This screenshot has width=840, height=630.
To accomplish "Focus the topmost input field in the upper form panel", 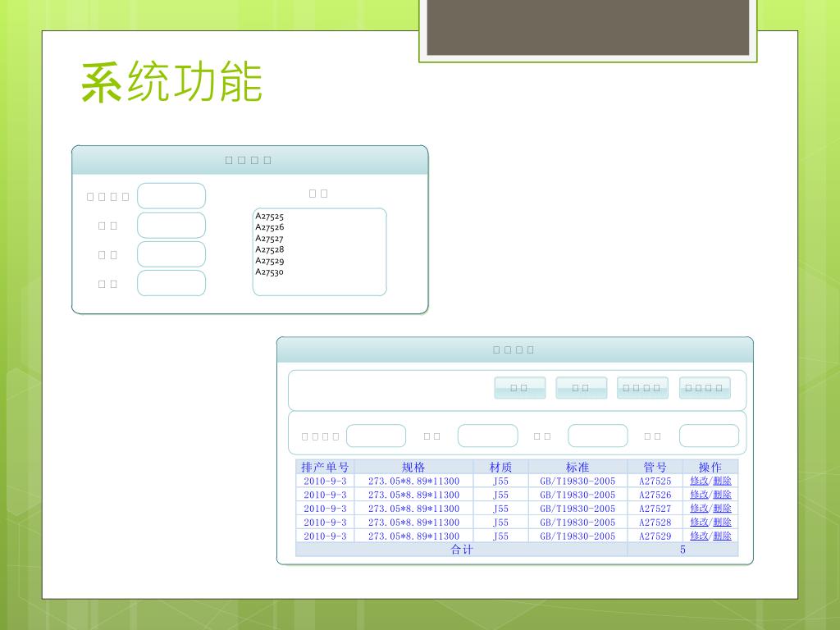I will point(171,196).
